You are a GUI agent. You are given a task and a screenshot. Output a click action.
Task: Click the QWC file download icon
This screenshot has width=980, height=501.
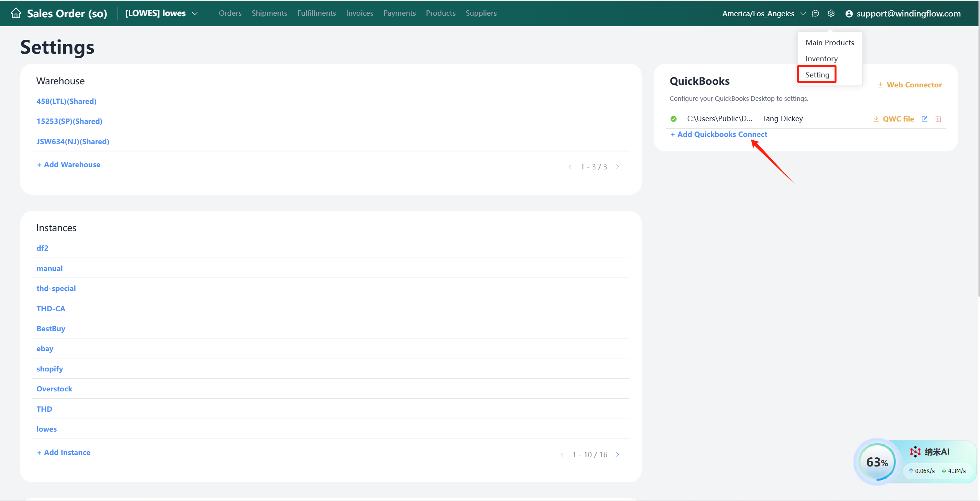[876, 119]
